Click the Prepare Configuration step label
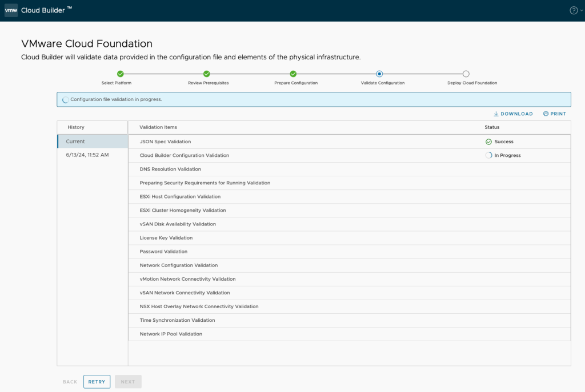The height and width of the screenshot is (392, 585). coord(296,83)
